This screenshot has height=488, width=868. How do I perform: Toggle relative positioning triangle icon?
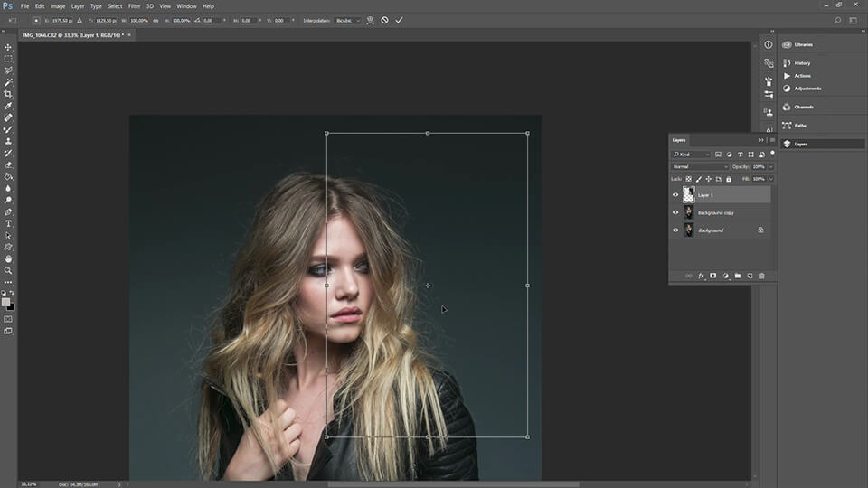point(80,21)
